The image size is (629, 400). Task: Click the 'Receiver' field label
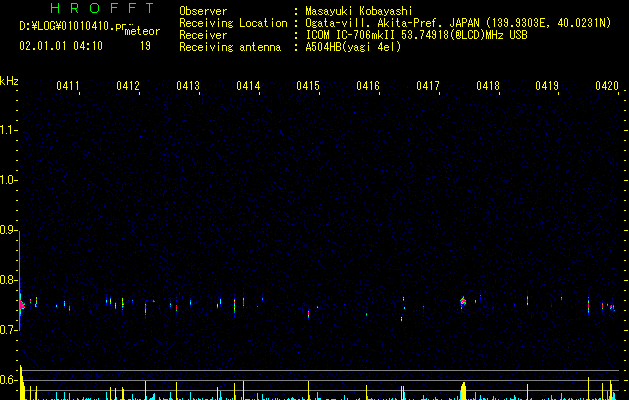click(203, 35)
